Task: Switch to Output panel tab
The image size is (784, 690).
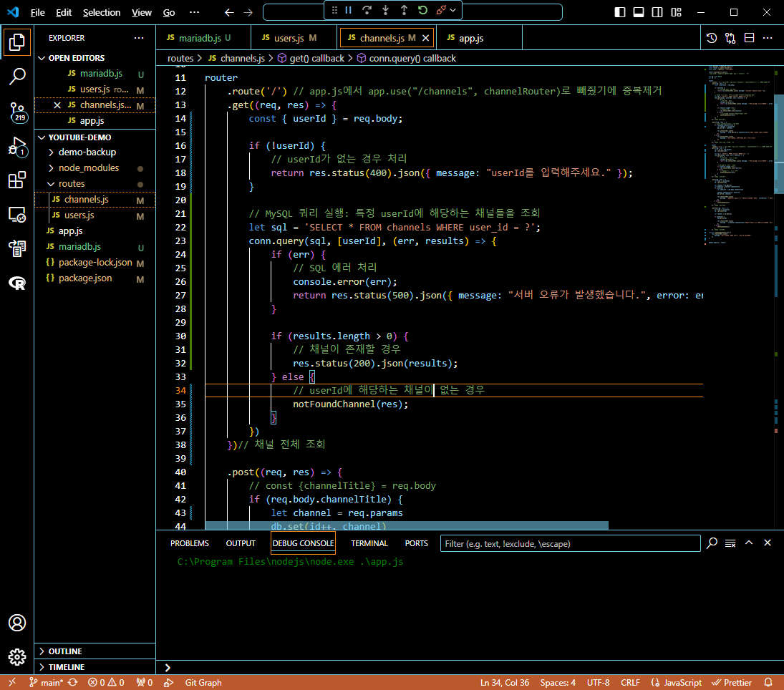Action: click(241, 543)
